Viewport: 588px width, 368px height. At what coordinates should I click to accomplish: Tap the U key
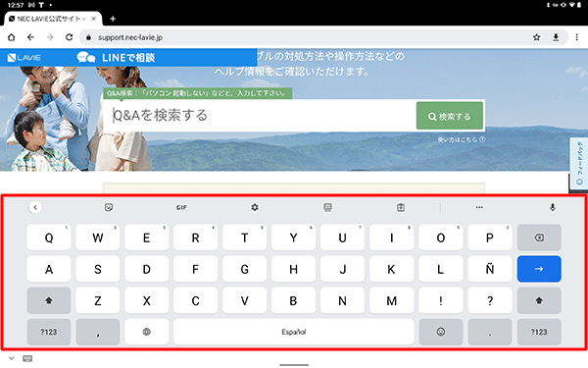[x=342, y=237]
